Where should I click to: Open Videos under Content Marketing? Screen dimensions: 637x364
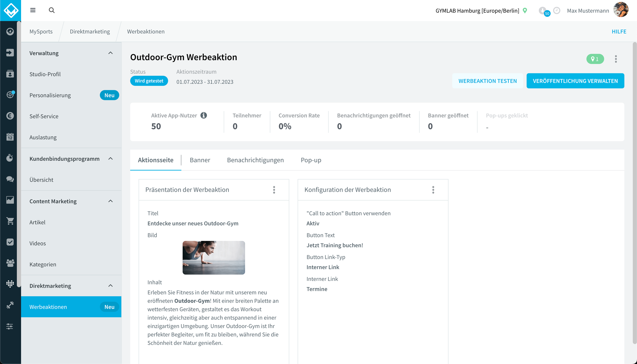pyautogui.click(x=71, y=243)
